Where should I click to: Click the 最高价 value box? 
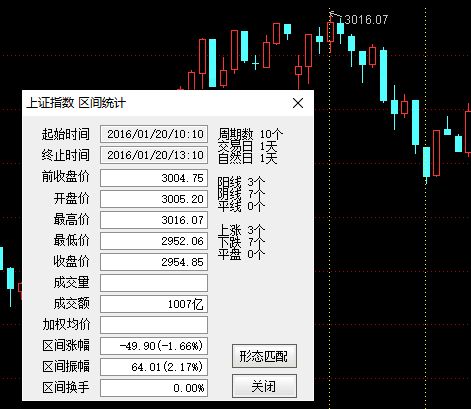154,220
